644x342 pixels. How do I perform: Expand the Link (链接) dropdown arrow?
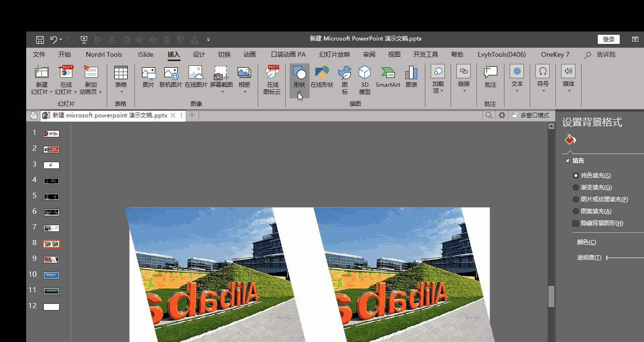464,91
